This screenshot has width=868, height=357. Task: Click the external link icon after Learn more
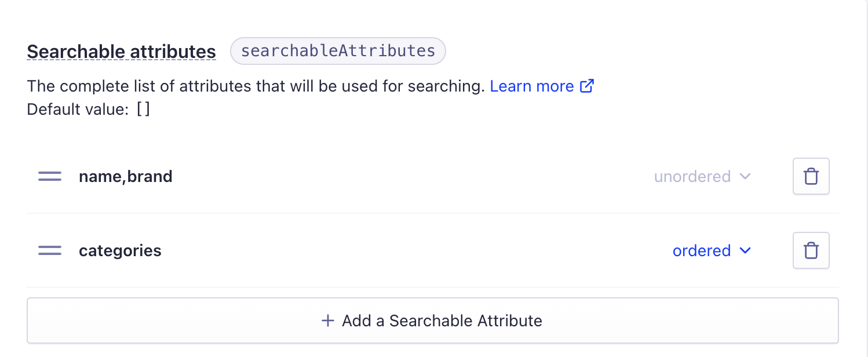[x=587, y=86]
